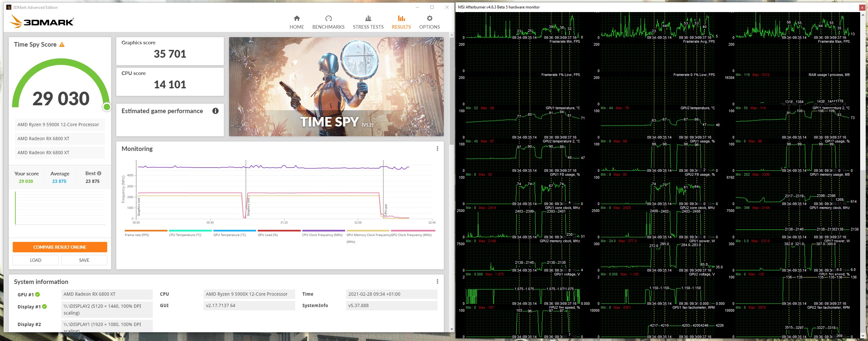The width and height of the screenshot is (868, 341).
Task: Click the Afterburner scrollbar up arrow
Action: [862, 15]
